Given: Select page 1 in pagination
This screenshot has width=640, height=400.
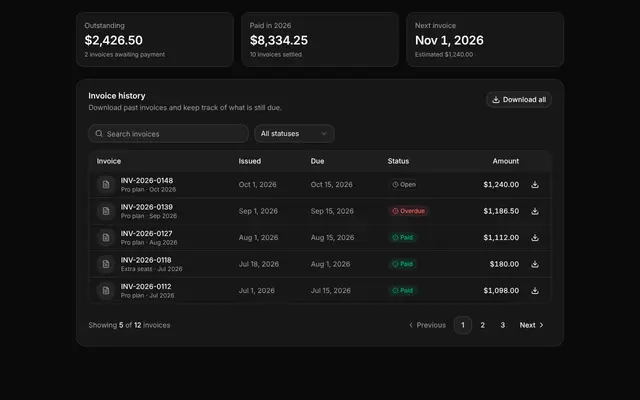Looking at the screenshot, I should pyautogui.click(x=463, y=325).
